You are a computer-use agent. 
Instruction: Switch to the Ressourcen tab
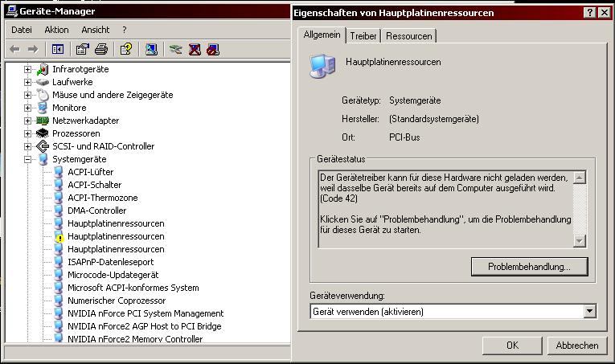click(408, 36)
